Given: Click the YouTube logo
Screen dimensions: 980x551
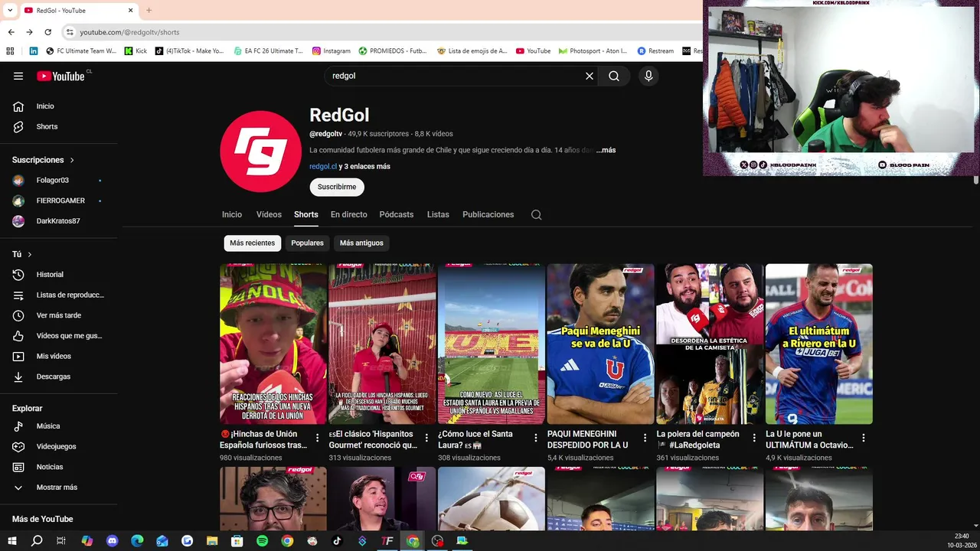Looking at the screenshot, I should (x=60, y=76).
